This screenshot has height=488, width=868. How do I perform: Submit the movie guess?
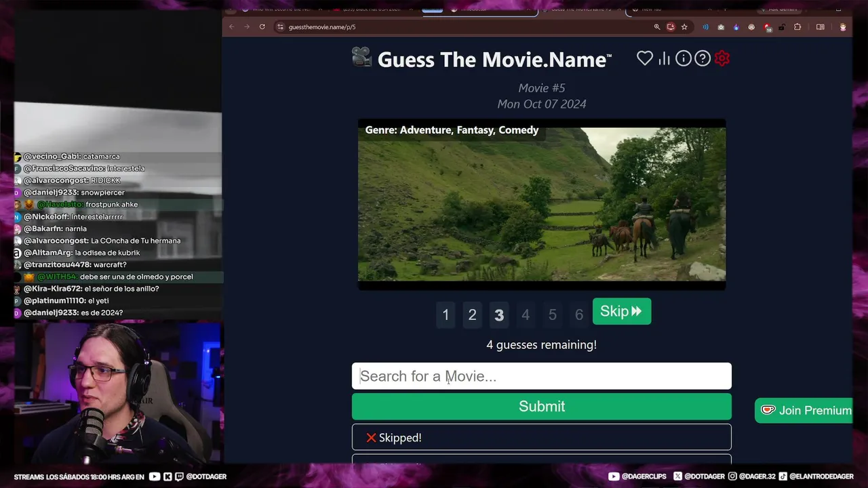tap(542, 407)
